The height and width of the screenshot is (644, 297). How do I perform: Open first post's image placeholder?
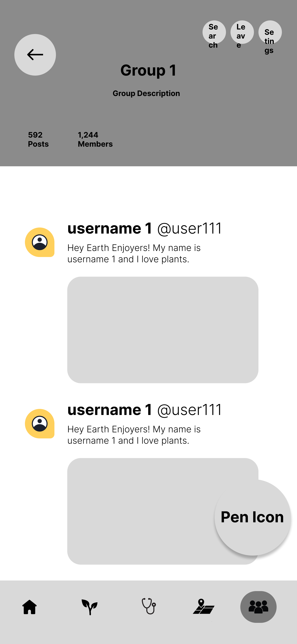(x=163, y=330)
